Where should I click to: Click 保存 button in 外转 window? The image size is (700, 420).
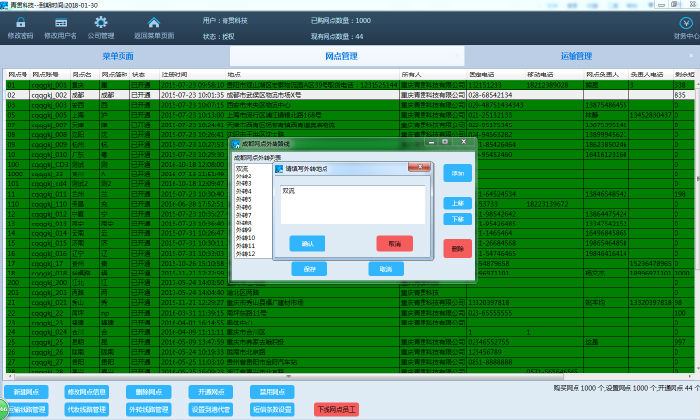[310, 269]
